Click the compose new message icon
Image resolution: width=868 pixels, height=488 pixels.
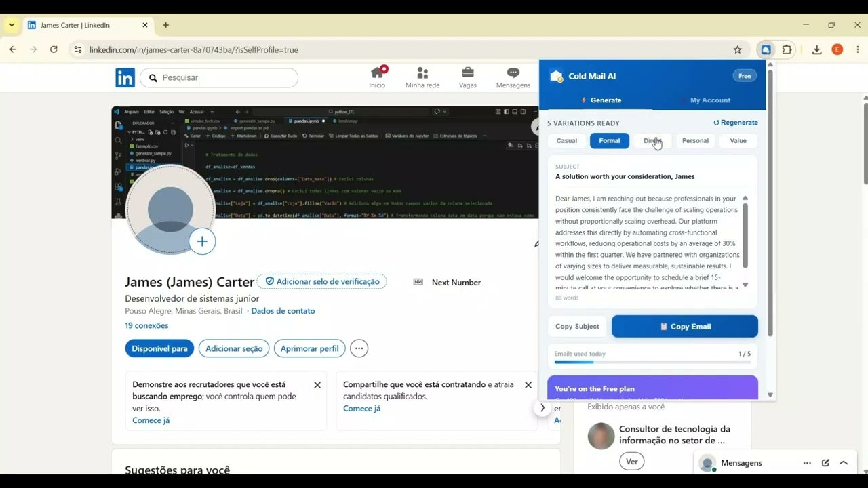tap(825, 463)
